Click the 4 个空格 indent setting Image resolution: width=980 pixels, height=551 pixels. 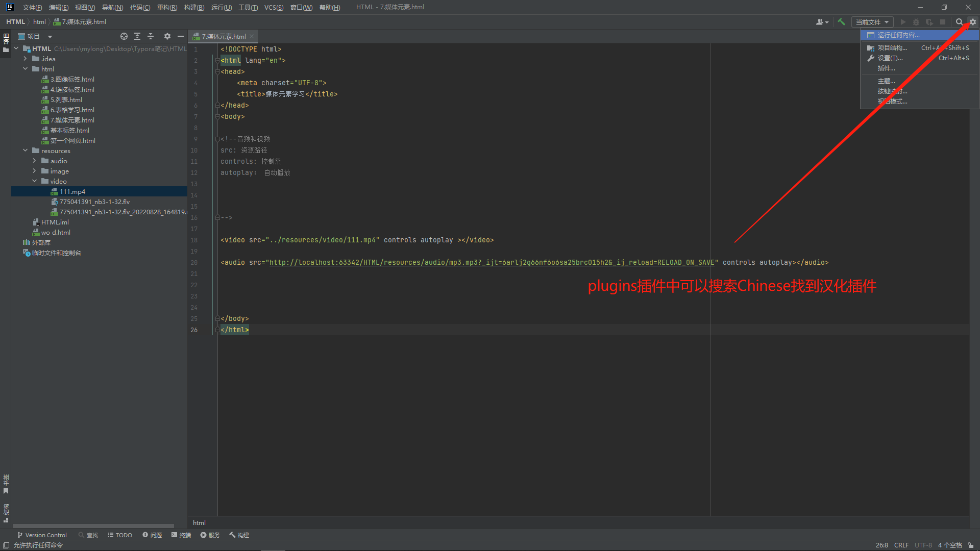coord(949,545)
